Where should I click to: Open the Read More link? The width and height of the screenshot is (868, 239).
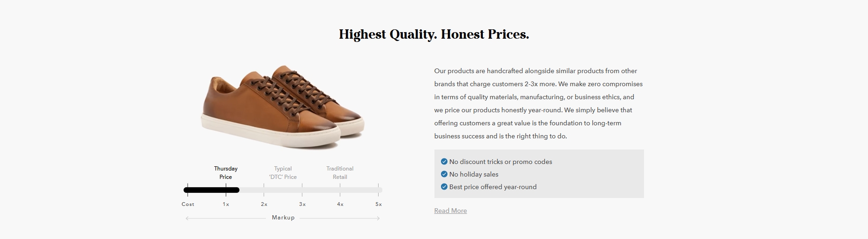tap(450, 211)
